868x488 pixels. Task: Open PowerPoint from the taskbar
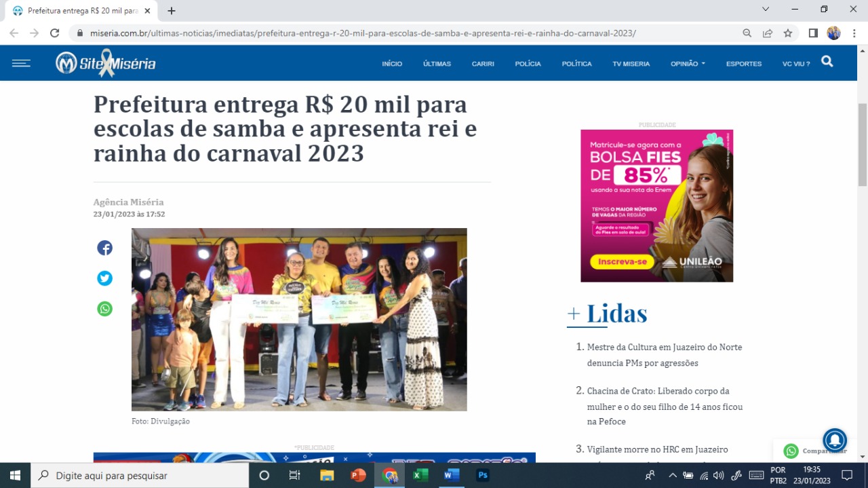[358, 475]
